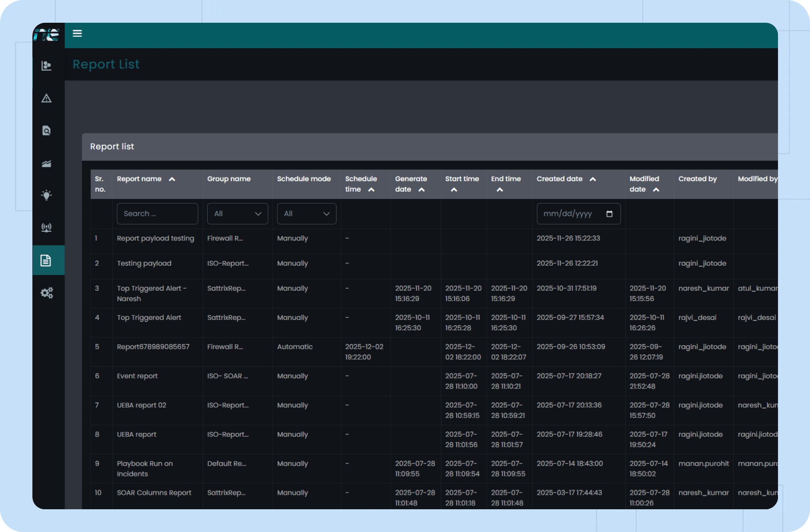Open the Group name All dropdown

237,214
